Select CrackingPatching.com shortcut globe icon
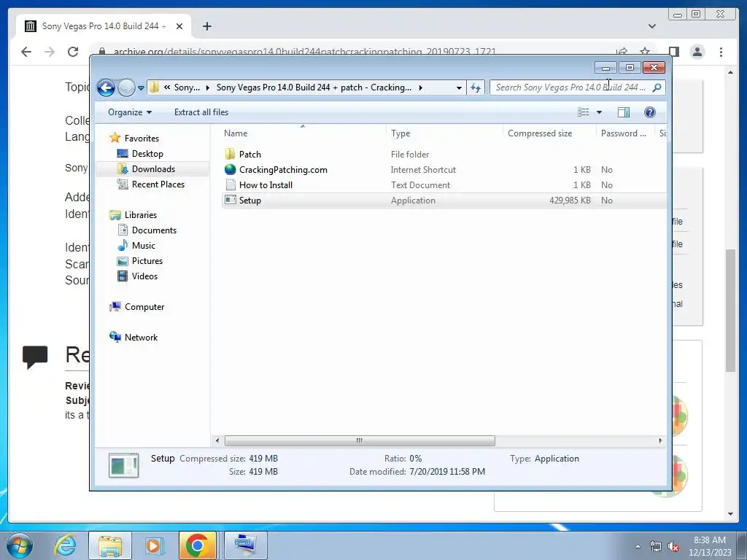This screenshot has width=747, height=560. click(x=230, y=169)
